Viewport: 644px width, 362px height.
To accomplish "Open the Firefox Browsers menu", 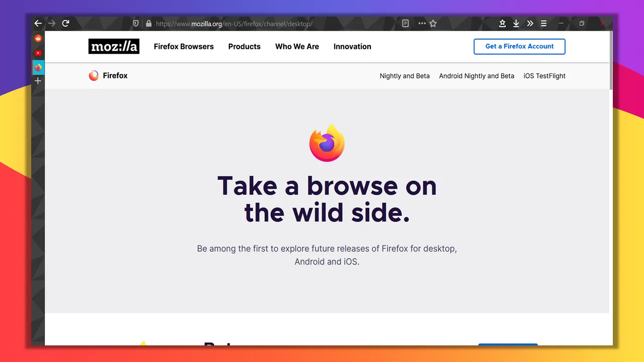I will [x=184, y=46].
